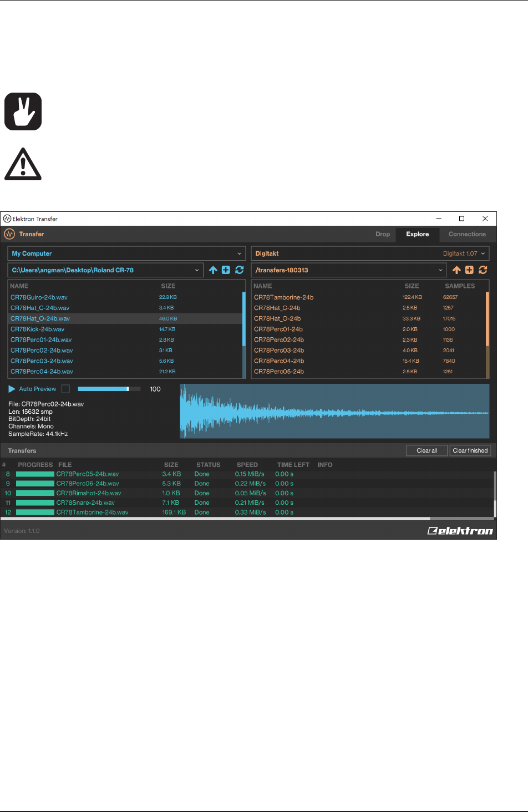Go up one folder in My Computer panel
The width and height of the screenshot is (528, 812).
213,270
